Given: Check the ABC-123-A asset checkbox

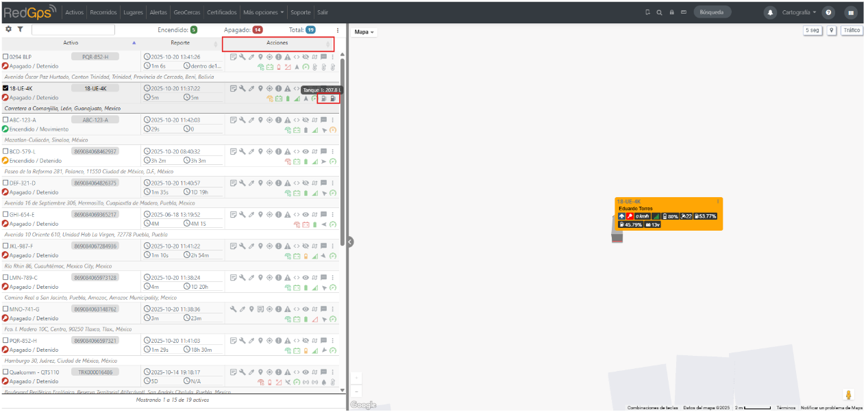Looking at the screenshot, I should pyautogui.click(x=5, y=120).
